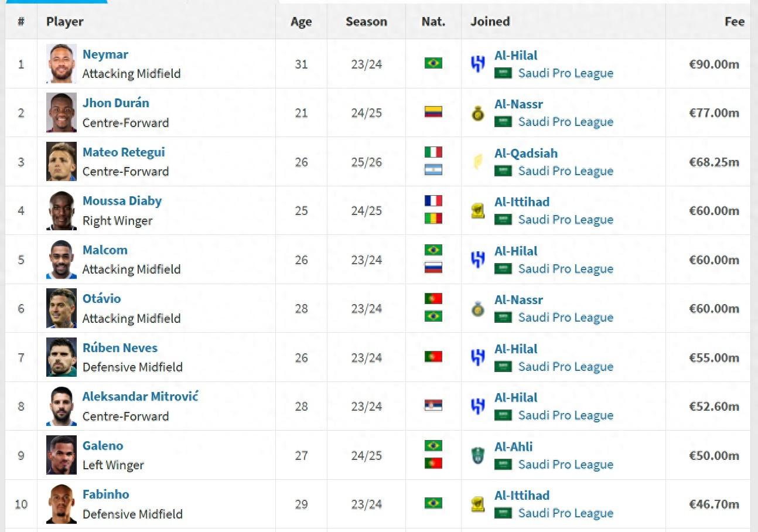The height and width of the screenshot is (532, 758).
Task: Click the Saudi flag in Fabinho's league line
Action: (x=503, y=513)
